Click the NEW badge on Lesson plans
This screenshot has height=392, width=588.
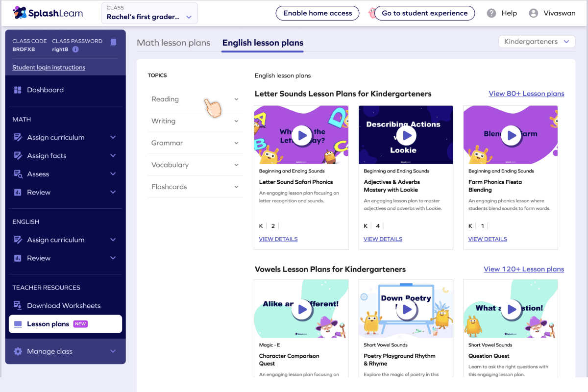(80, 324)
